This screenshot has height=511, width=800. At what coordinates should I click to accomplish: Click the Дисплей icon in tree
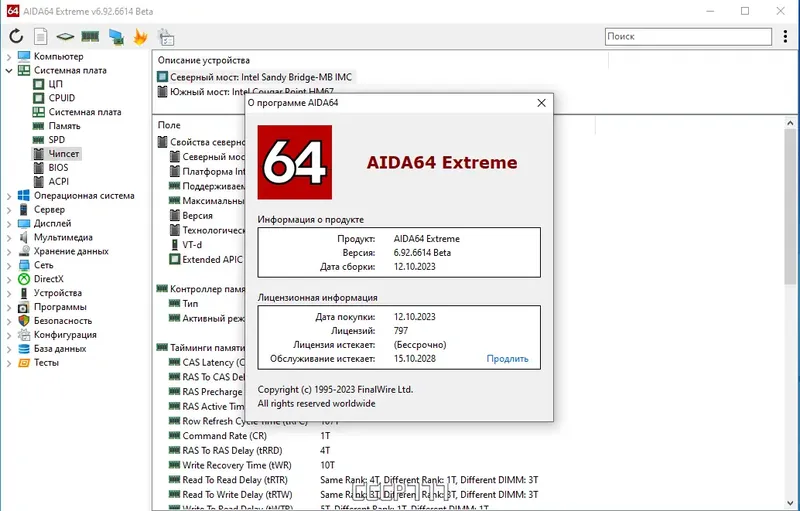point(24,223)
